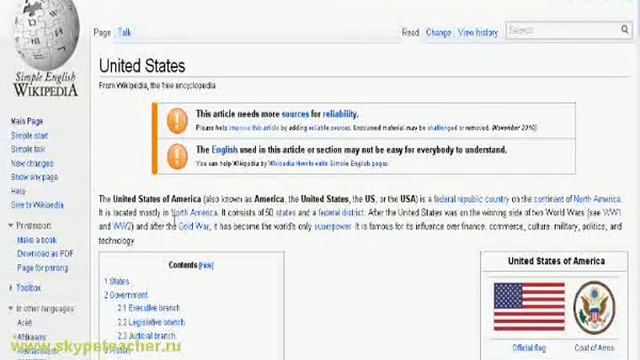Open the English link in second notice
This screenshot has height=360, width=640.
pyautogui.click(x=224, y=150)
